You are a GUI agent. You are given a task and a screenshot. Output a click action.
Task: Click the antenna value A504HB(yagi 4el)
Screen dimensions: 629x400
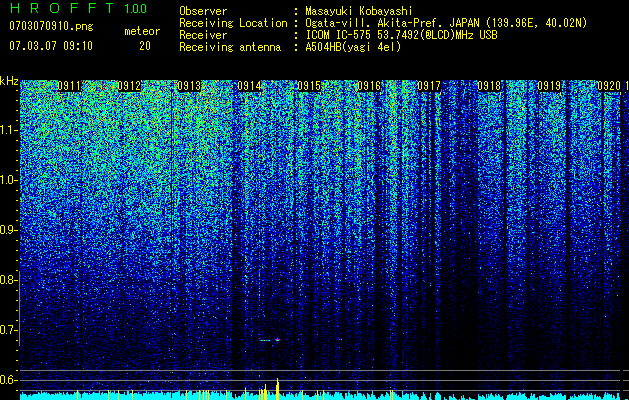[353, 47]
